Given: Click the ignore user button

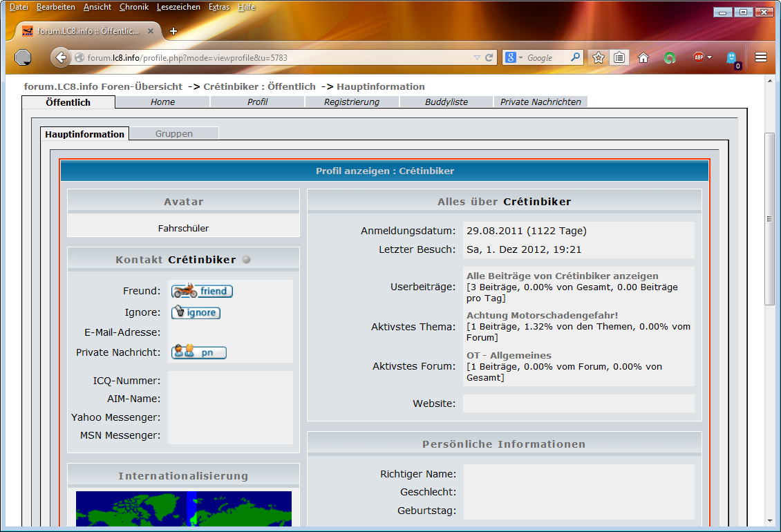Looking at the screenshot, I should tap(196, 312).
